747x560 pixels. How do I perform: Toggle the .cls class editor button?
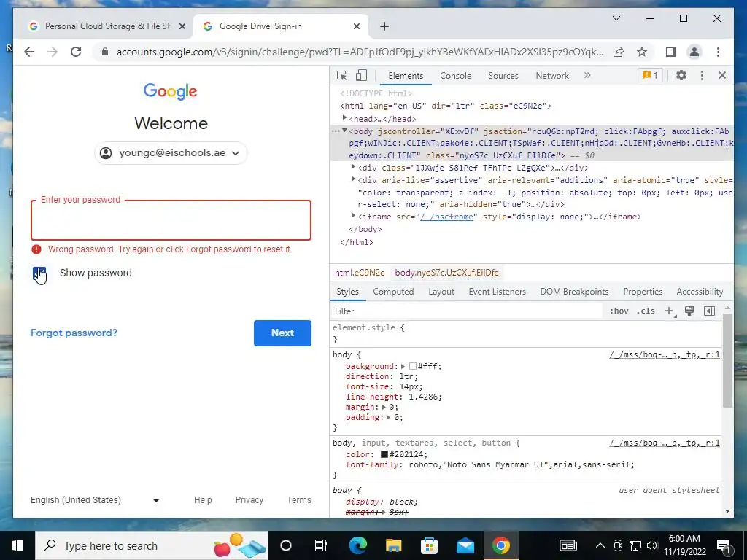click(x=646, y=311)
